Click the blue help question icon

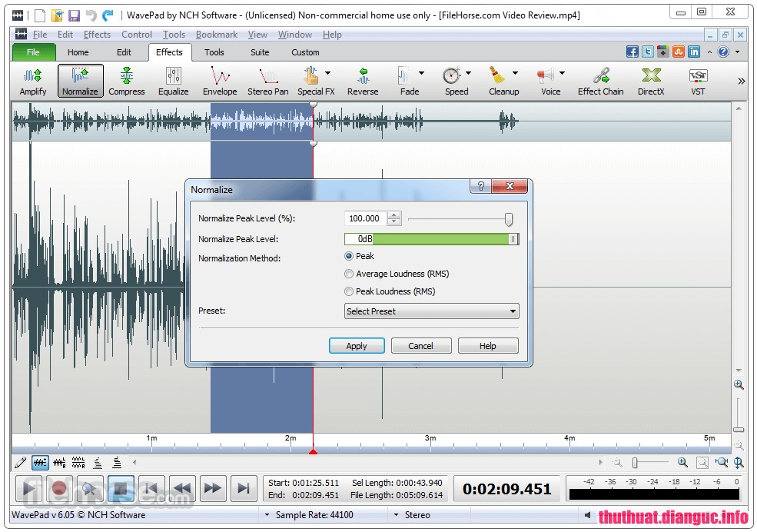pyautogui.click(x=722, y=52)
